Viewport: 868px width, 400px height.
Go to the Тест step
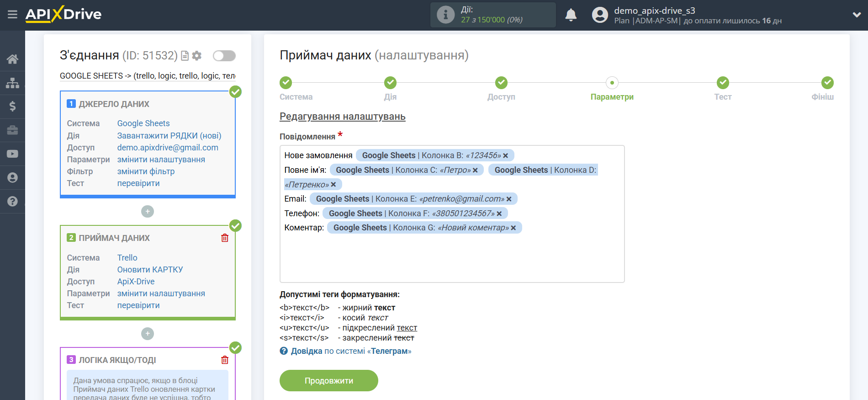pyautogui.click(x=723, y=83)
